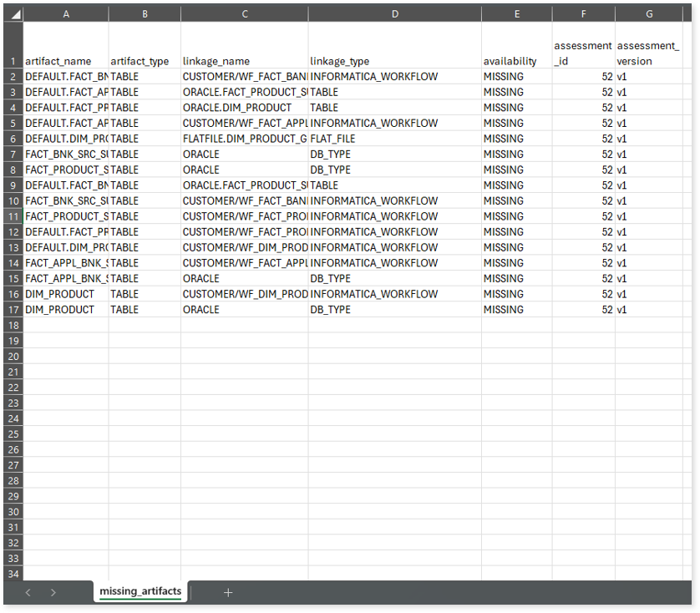Select the assessment_id header cell

pos(583,53)
